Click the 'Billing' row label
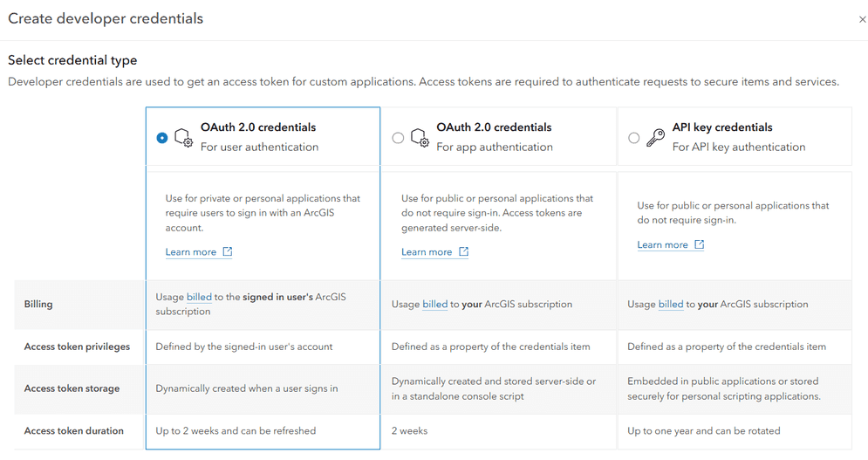 tap(38, 304)
